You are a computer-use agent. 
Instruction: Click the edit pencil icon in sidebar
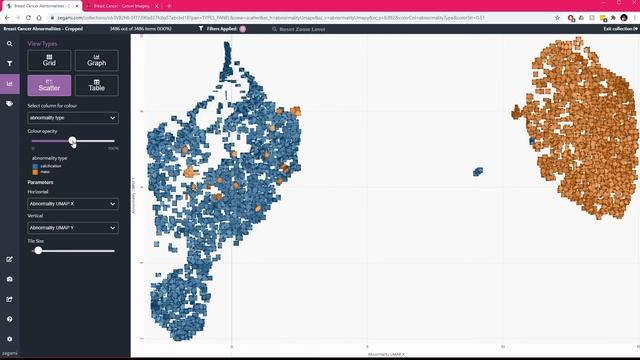9,259
